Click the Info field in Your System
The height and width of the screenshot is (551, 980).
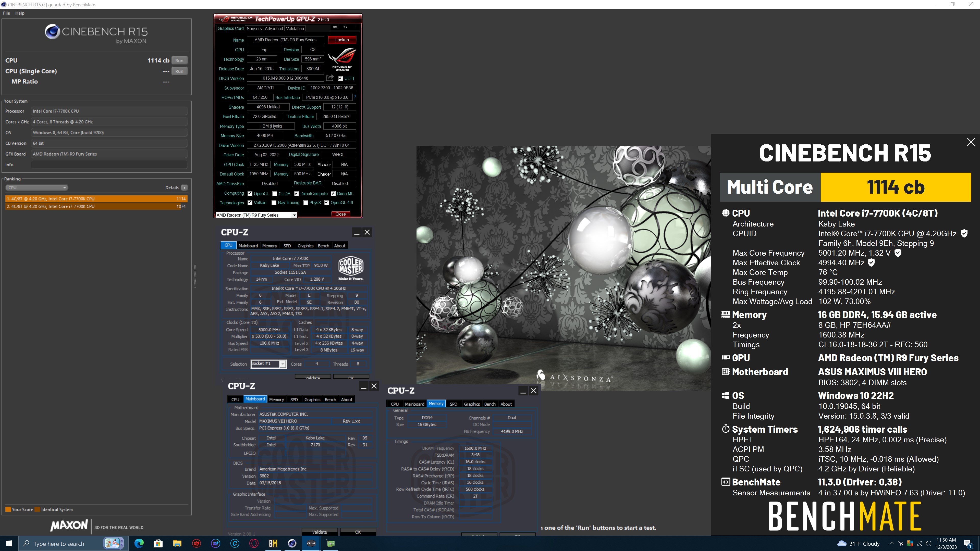pyautogui.click(x=109, y=165)
